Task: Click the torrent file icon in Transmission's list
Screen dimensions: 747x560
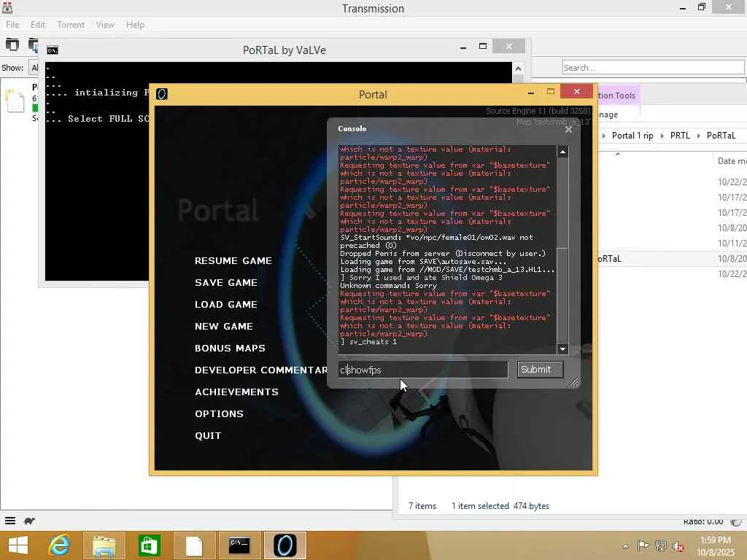Action: (15, 101)
